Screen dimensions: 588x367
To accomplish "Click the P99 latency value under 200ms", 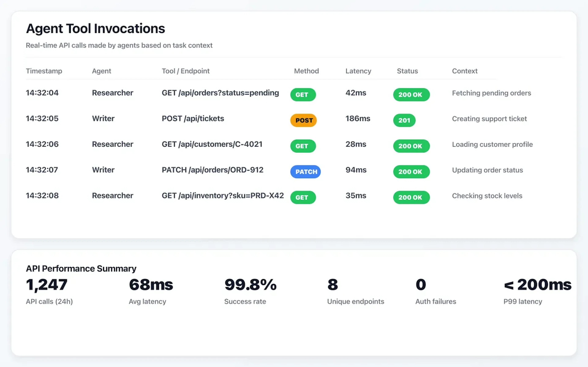I will pos(537,285).
